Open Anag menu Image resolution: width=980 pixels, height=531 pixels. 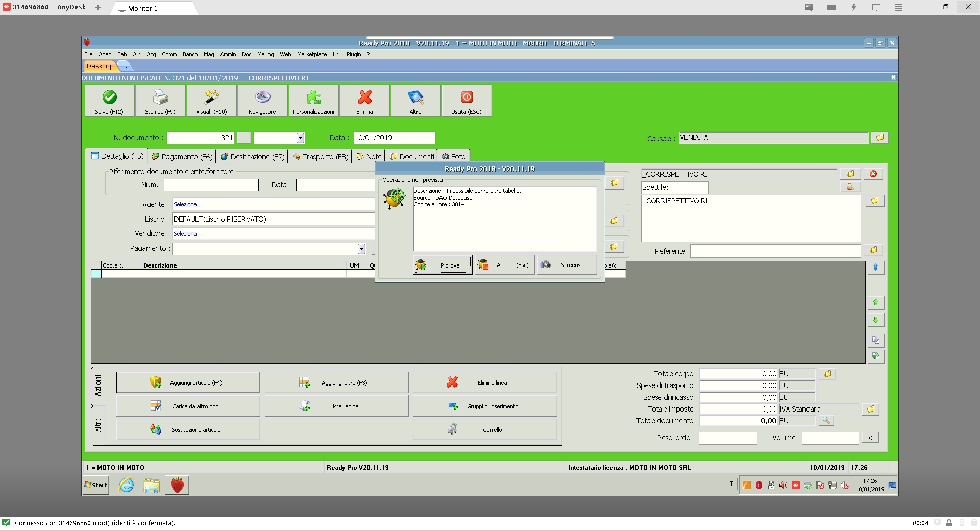point(105,54)
